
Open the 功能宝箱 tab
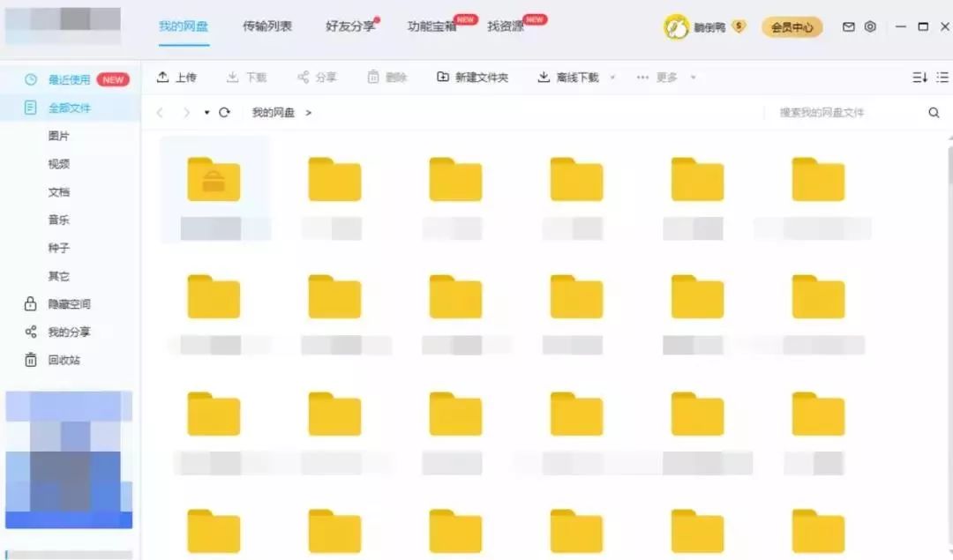(431, 26)
